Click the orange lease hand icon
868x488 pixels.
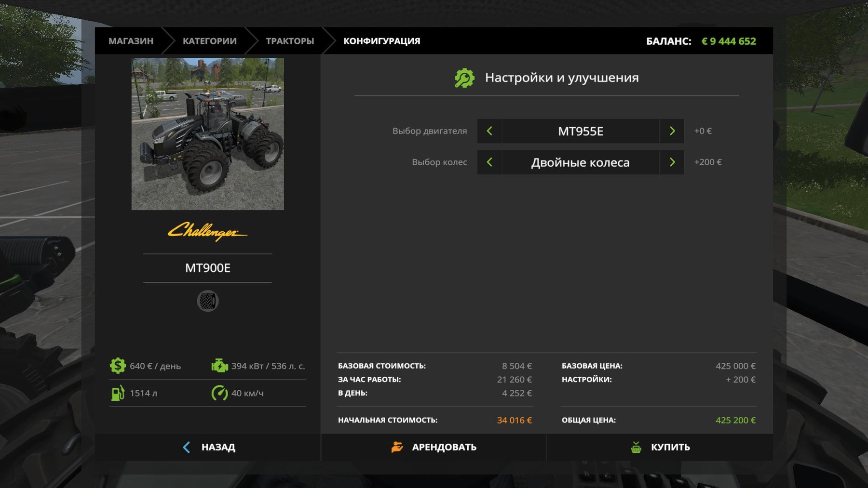[397, 447]
